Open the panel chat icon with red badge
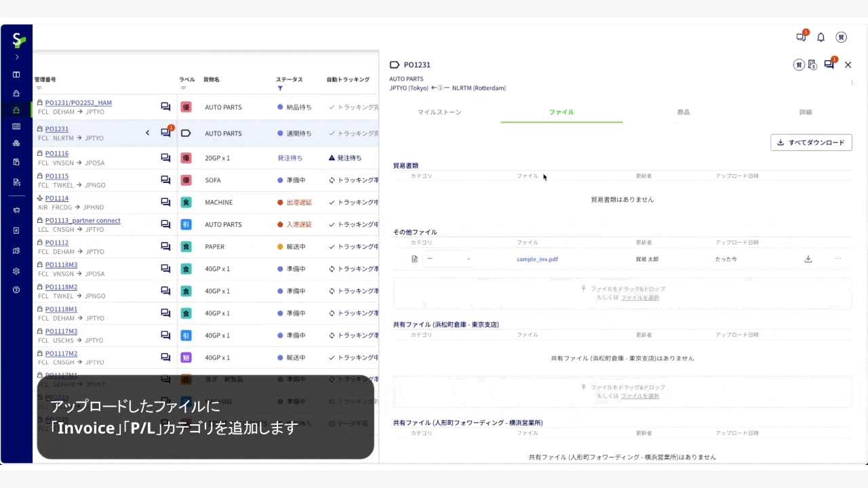The image size is (868, 488). pyautogui.click(x=829, y=64)
